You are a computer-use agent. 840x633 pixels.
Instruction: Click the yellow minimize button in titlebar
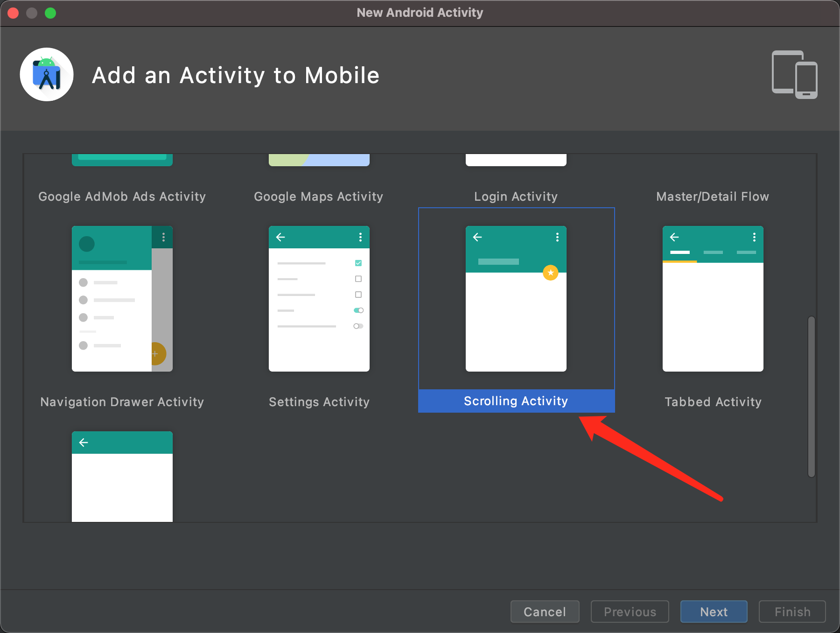coord(32,13)
